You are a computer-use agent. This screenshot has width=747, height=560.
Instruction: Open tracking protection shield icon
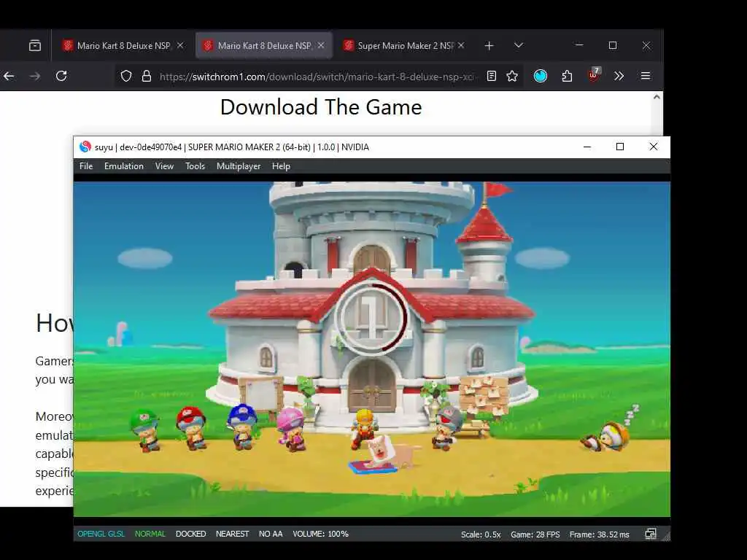click(x=125, y=76)
